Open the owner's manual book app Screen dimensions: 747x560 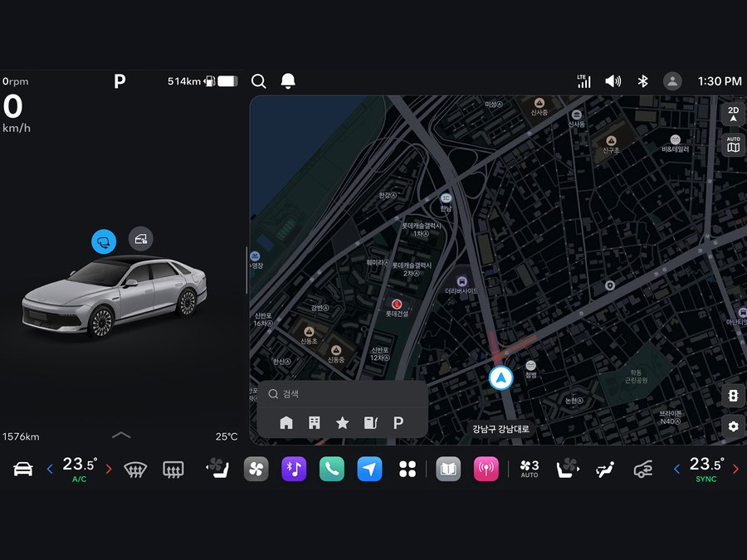pyautogui.click(x=448, y=469)
